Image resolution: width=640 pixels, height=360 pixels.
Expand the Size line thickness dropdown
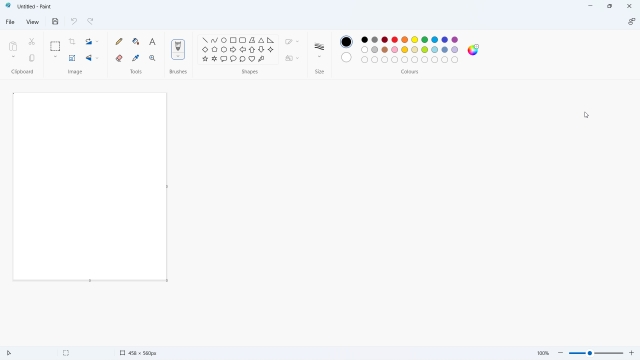[319, 57]
